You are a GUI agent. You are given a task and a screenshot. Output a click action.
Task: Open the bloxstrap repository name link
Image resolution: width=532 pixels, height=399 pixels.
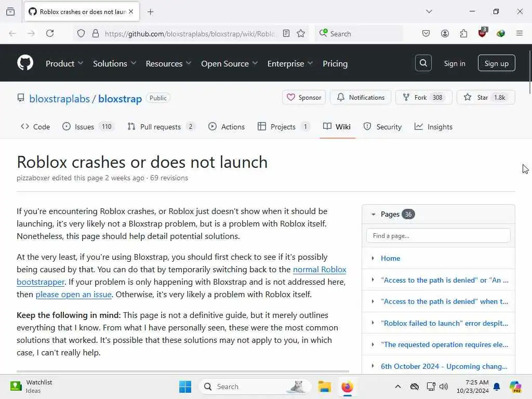coord(120,98)
